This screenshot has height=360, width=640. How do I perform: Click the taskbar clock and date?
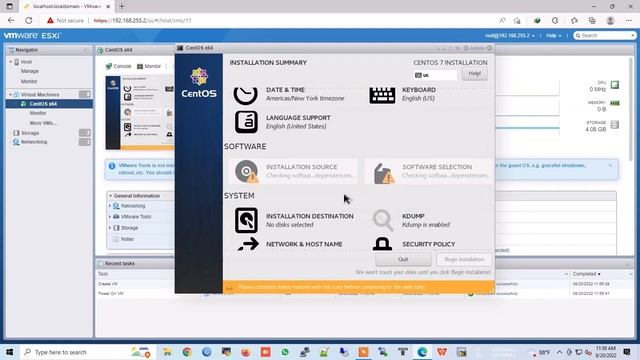point(606,352)
